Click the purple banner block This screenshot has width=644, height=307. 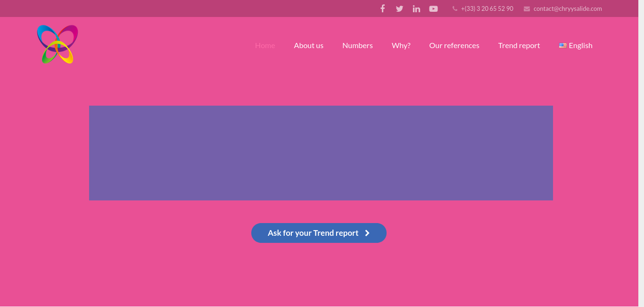click(x=321, y=153)
